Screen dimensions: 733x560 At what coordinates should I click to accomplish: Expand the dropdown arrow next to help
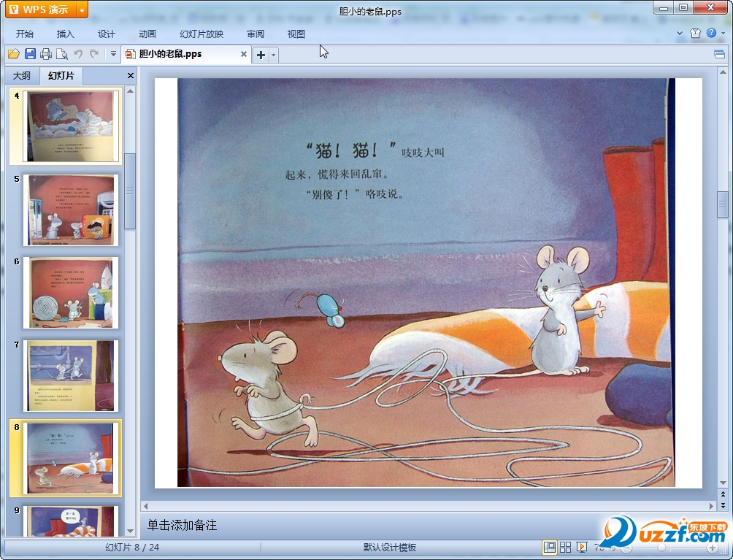(724, 33)
